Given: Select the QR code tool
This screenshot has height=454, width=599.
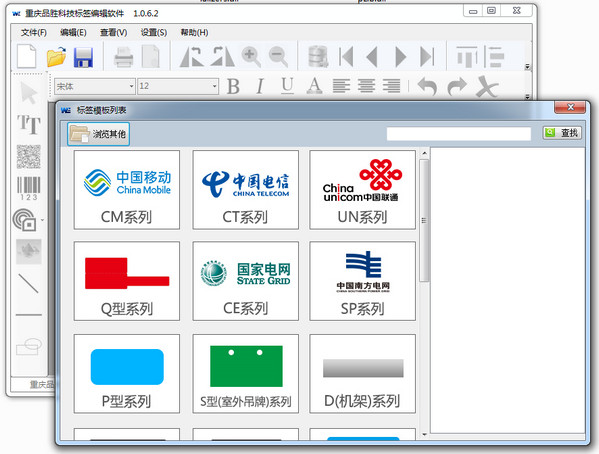Looking at the screenshot, I should [x=29, y=156].
